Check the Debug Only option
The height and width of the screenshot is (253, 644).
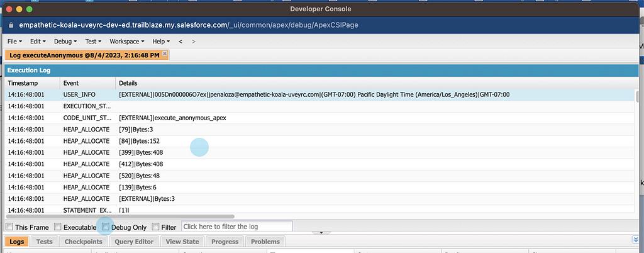(x=106, y=227)
